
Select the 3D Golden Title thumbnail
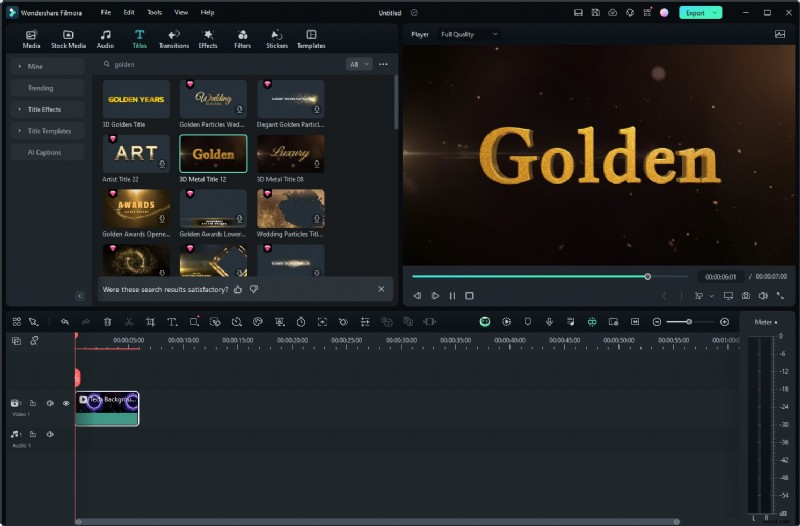136,99
